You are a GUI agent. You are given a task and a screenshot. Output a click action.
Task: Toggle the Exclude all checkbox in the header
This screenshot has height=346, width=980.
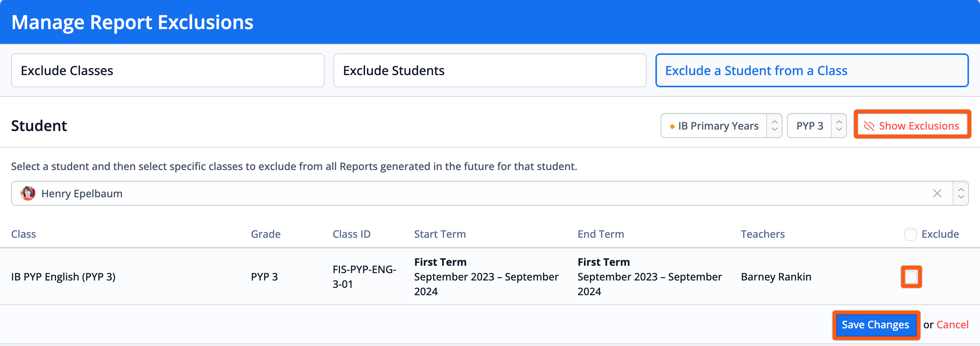[910, 234]
